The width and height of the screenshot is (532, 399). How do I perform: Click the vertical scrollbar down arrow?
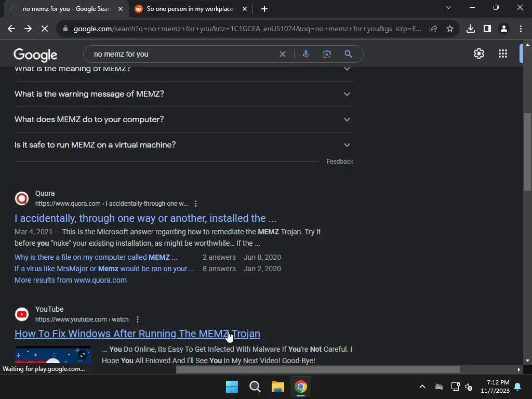pos(527,361)
